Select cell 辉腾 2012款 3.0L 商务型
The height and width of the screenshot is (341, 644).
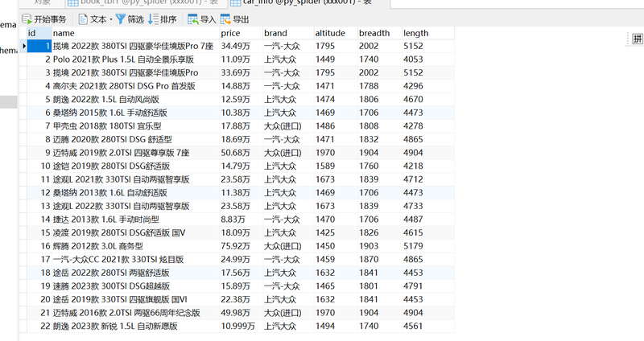tap(135, 246)
